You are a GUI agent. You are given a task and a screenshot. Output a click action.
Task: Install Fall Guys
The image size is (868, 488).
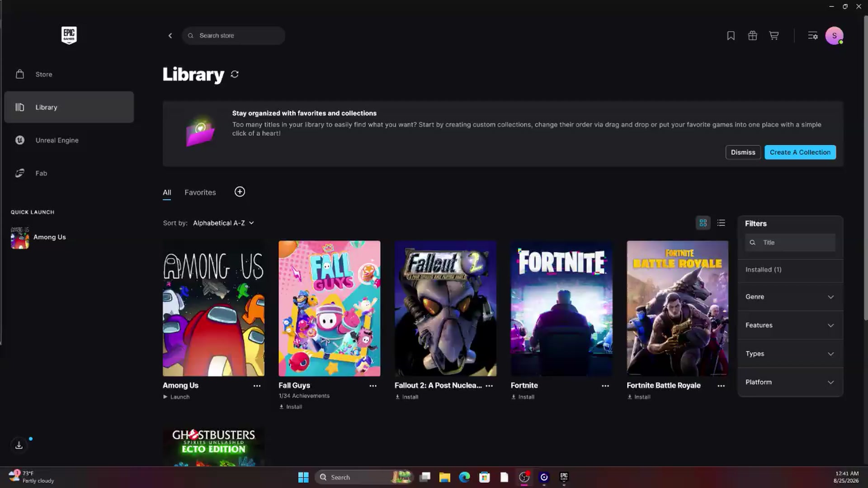click(x=291, y=407)
